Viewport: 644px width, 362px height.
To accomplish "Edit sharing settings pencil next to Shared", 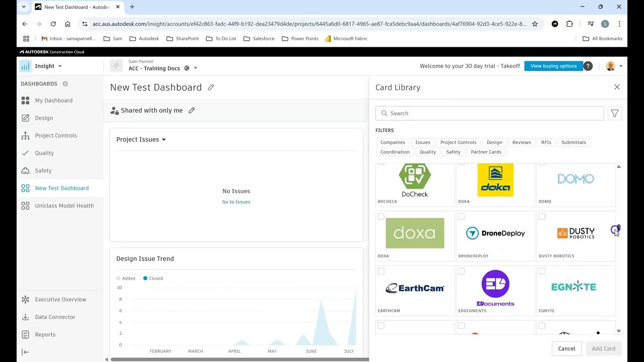I will pyautogui.click(x=192, y=111).
